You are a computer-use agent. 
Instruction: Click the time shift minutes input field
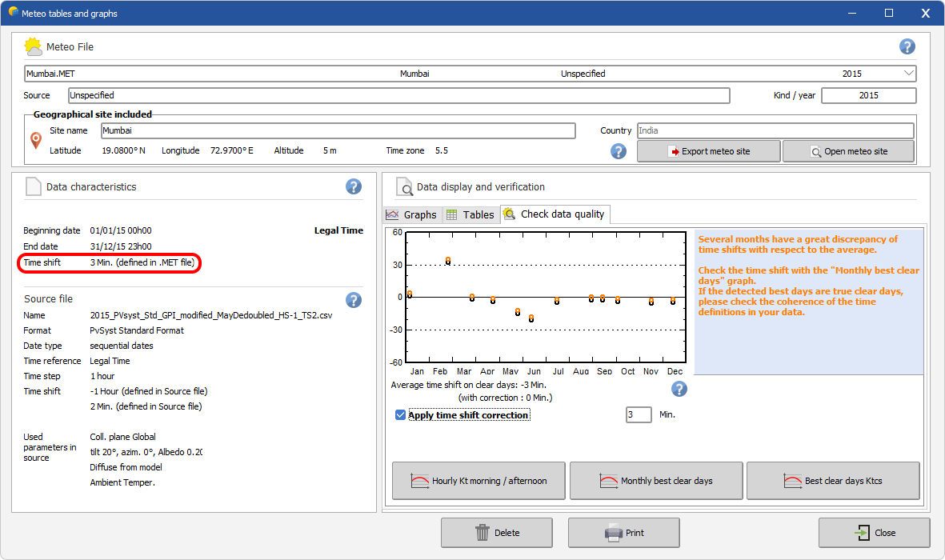point(639,414)
